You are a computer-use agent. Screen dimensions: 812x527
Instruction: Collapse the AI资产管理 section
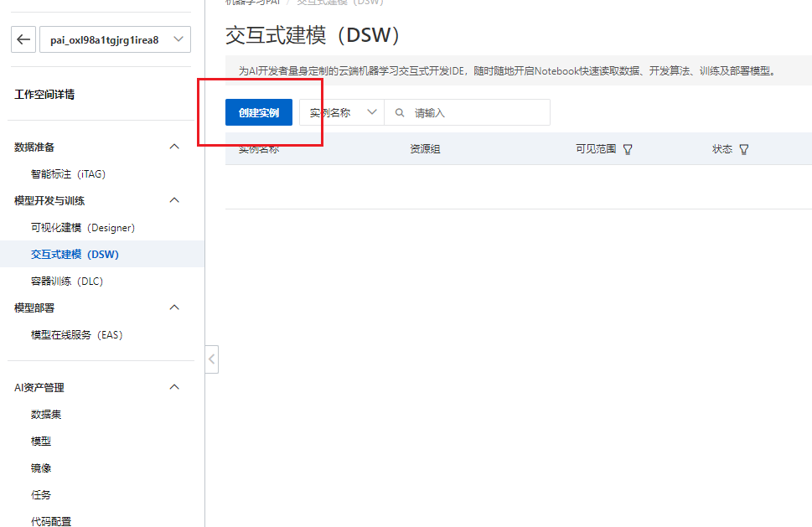click(174, 387)
